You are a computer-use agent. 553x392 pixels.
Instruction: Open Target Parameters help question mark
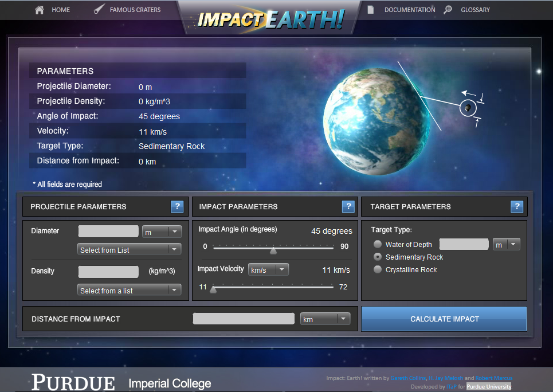(517, 206)
